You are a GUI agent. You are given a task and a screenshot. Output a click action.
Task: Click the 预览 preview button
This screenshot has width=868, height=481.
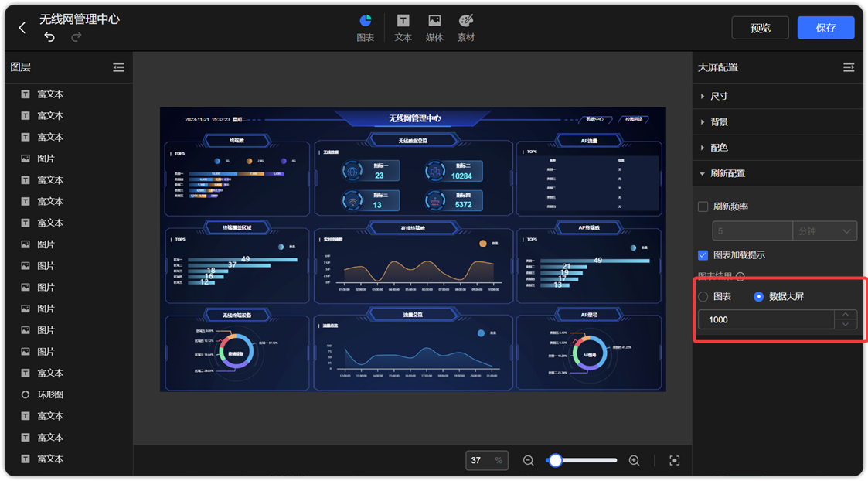[x=760, y=27]
